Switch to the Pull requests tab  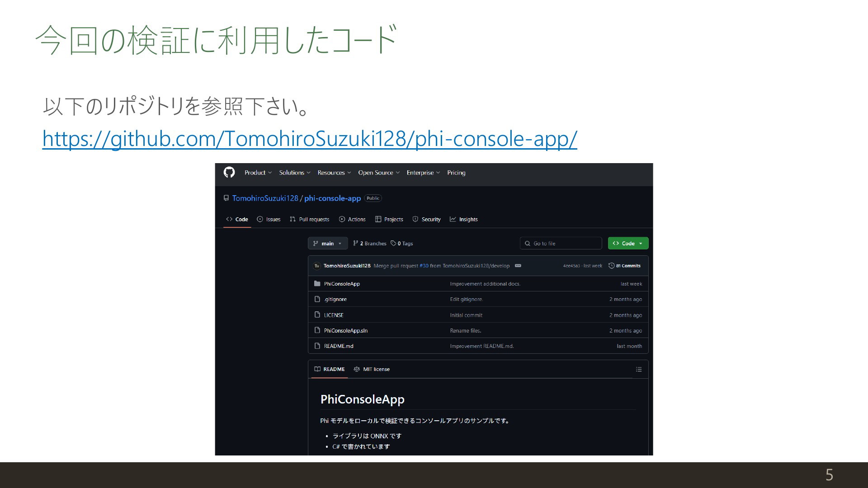309,219
